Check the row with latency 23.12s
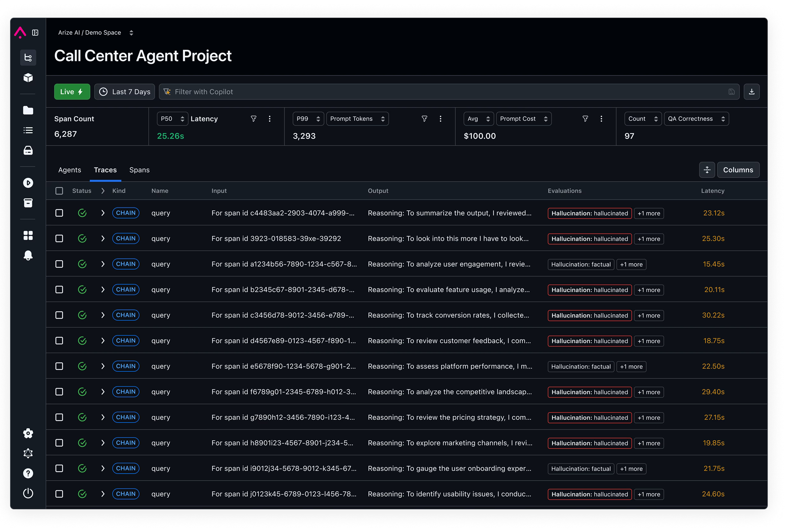The width and height of the screenshot is (788, 532). [x=59, y=213]
